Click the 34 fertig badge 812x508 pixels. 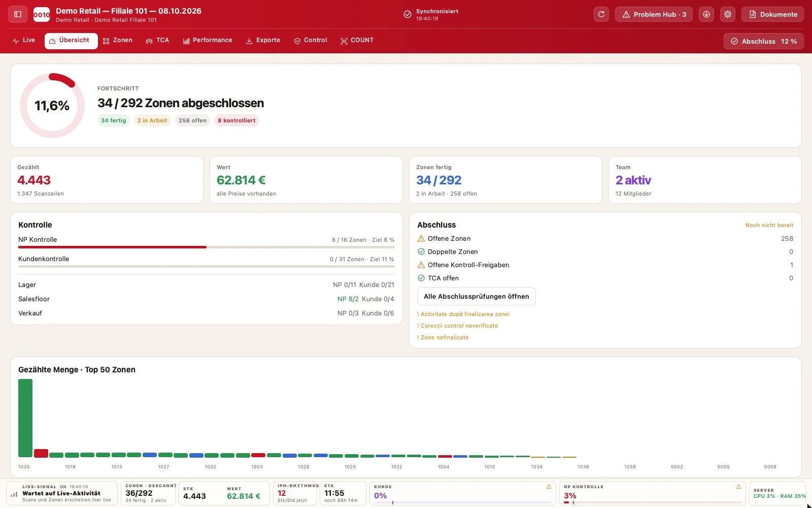click(113, 120)
